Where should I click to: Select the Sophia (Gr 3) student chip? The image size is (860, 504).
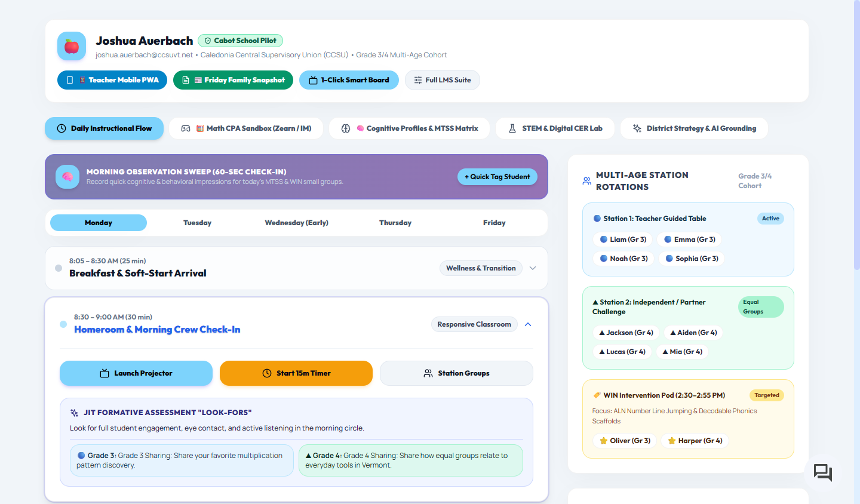click(692, 259)
